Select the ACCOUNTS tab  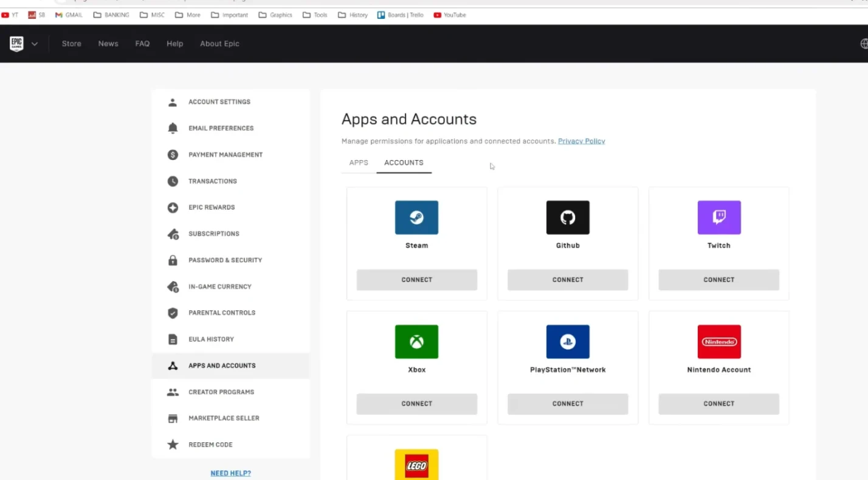click(404, 162)
